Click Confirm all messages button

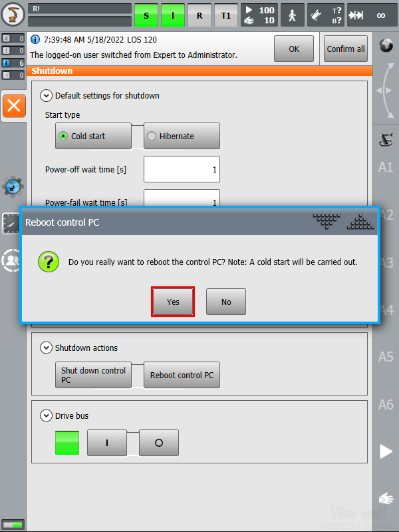pos(346,49)
